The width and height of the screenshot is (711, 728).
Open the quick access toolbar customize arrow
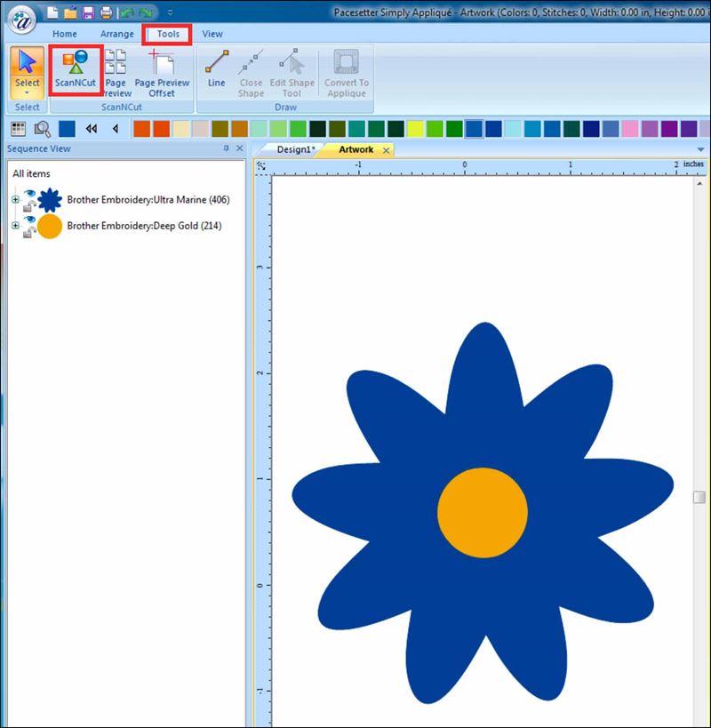tap(171, 12)
